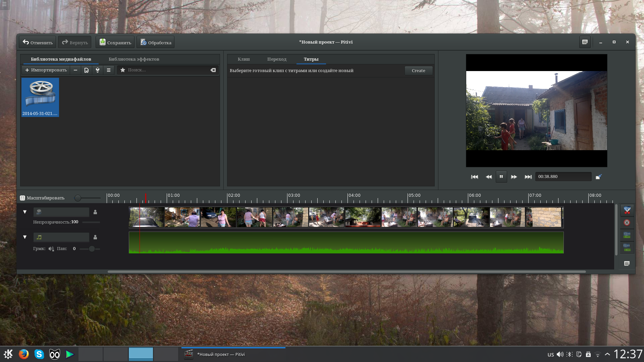Screen dimensions: 644x362
Task: Collapse the video track triangle
Action: (x=25, y=212)
